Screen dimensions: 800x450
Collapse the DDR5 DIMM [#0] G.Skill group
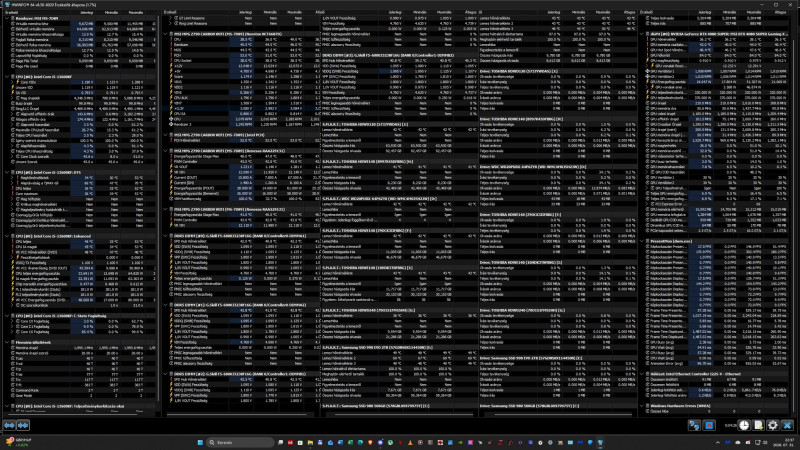pyautogui.click(x=166, y=236)
